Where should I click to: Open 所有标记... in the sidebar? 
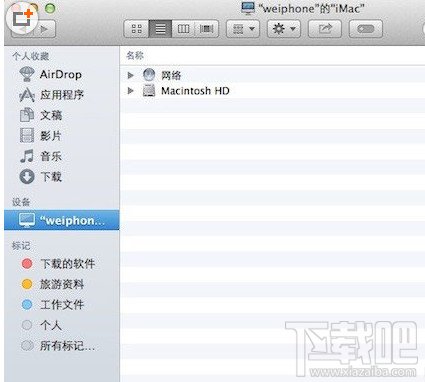click(58, 346)
